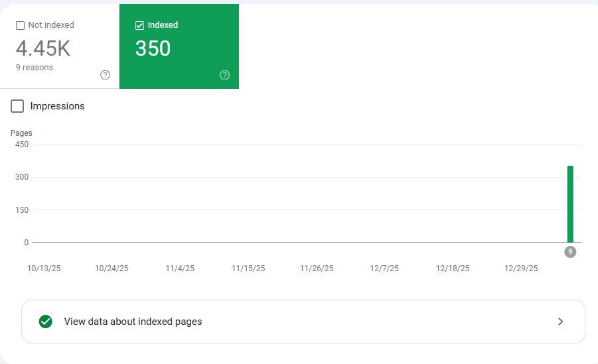Image resolution: width=598 pixels, height=364 pixels.
Task: Select the 4.45K not indexed count
Action: (x=42, y=48)
